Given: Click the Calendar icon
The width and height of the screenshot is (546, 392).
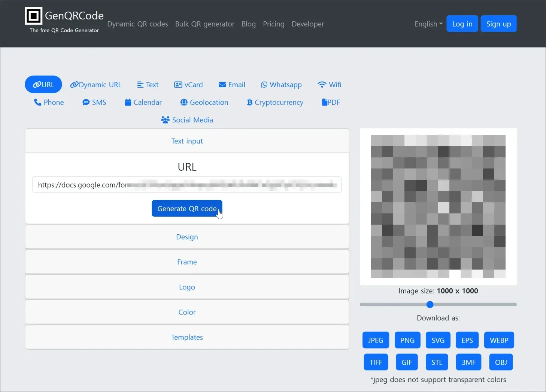Looking at the screenshot, I should click(x=128, y=102).
